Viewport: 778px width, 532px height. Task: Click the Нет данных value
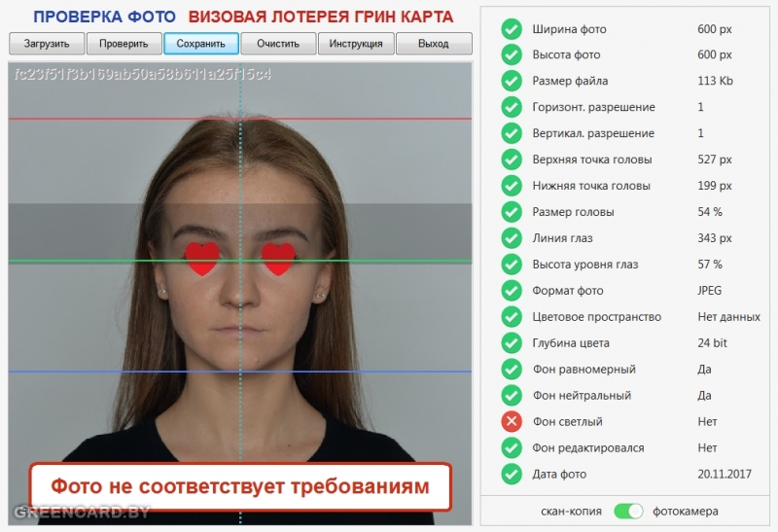[x=728, y=317]
